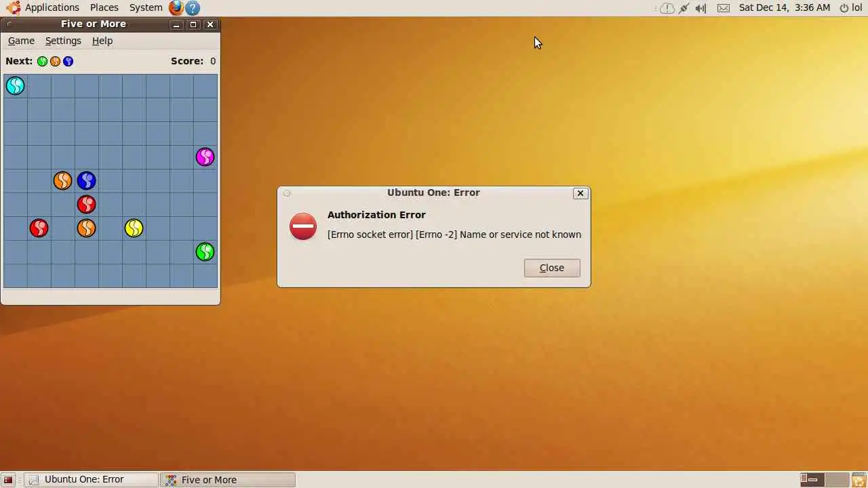Switch to the first workspace in switcher
Image resolution: width=868 pixels, height=488 pixels.
[x=812, y=480]
